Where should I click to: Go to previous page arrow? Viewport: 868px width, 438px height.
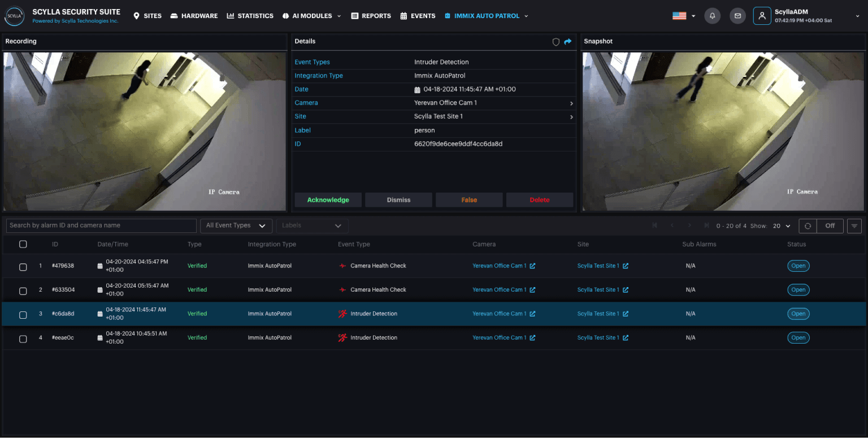[672, 225]
